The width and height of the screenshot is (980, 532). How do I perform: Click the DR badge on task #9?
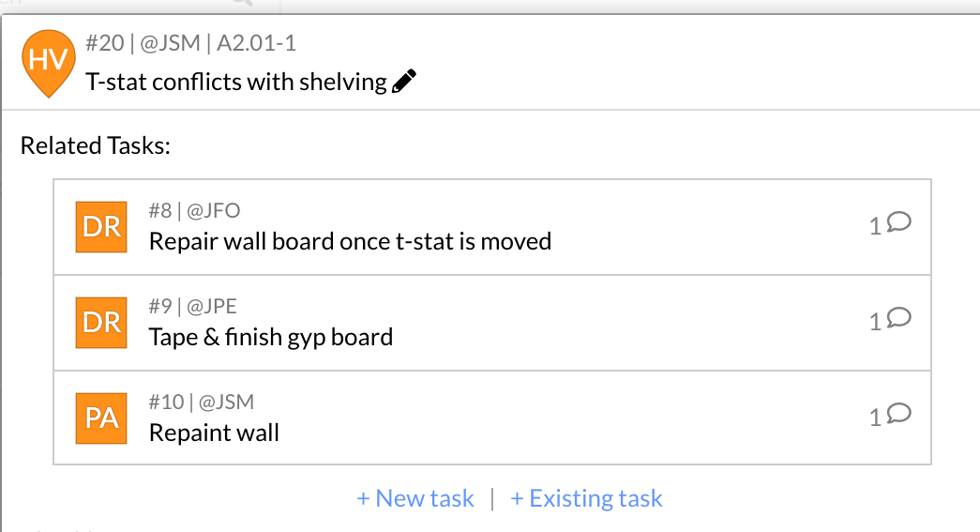101,323
